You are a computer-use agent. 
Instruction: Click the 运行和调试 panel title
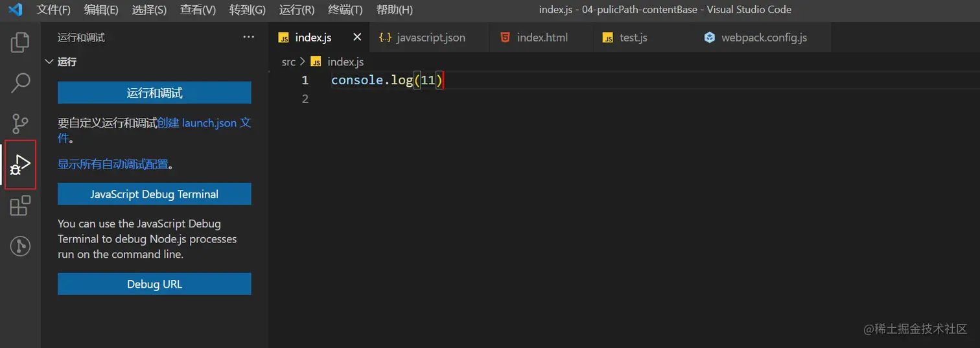(81, 38)
